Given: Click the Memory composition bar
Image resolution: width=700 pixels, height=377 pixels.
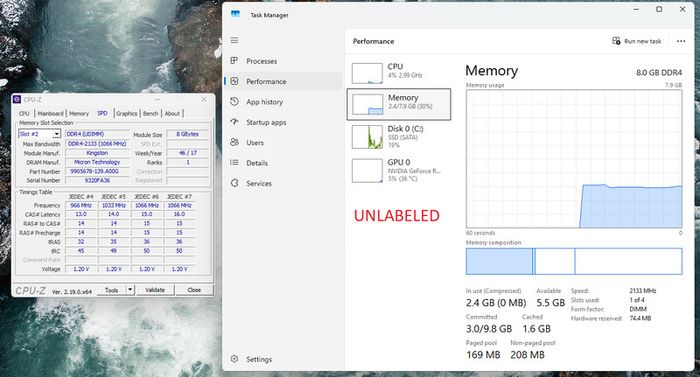Looking at the screenshot, I should point(574,261).
